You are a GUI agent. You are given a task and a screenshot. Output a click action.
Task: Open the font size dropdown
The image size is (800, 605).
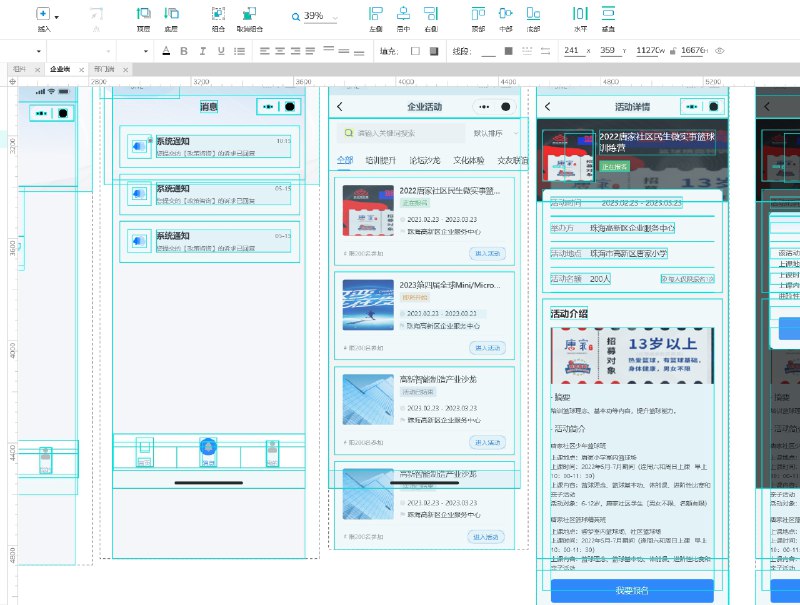pyautogui.click(x=145, y=51)
